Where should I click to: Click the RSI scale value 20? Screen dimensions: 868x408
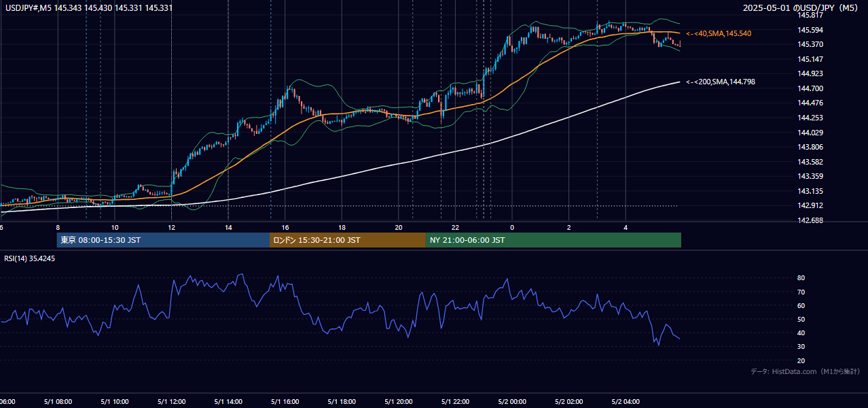pos(801,360)
